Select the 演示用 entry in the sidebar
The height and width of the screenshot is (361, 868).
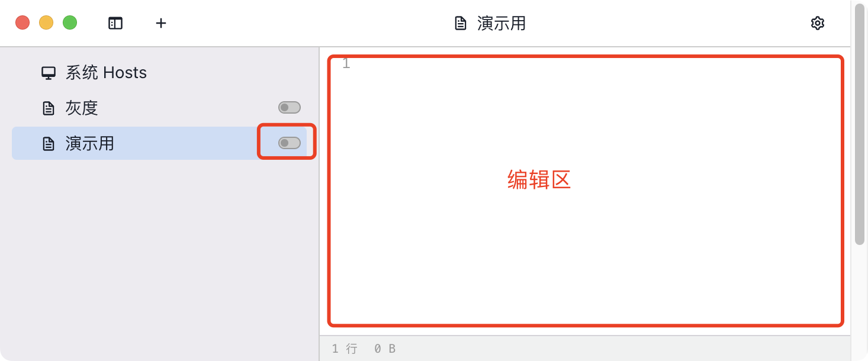pyautogui.click(x=160, y=143)
